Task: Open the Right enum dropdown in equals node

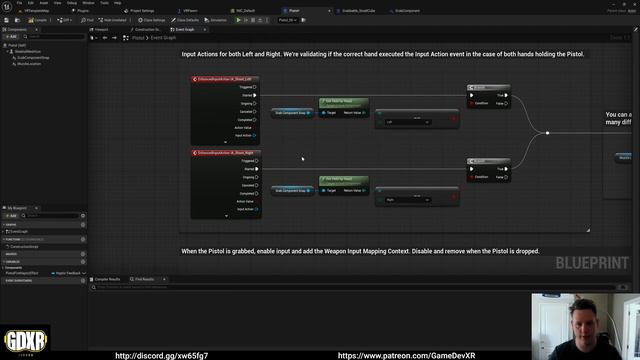Action: pos(408,200)
